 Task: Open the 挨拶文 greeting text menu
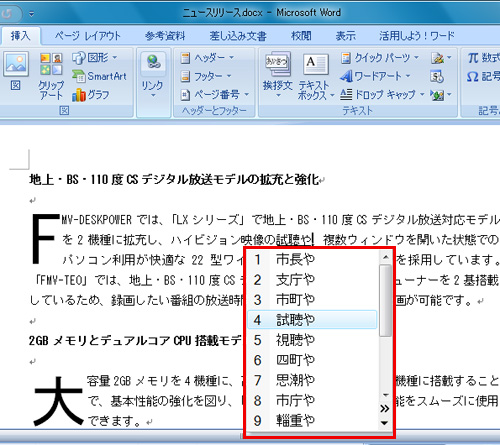[x=278, y=75]
